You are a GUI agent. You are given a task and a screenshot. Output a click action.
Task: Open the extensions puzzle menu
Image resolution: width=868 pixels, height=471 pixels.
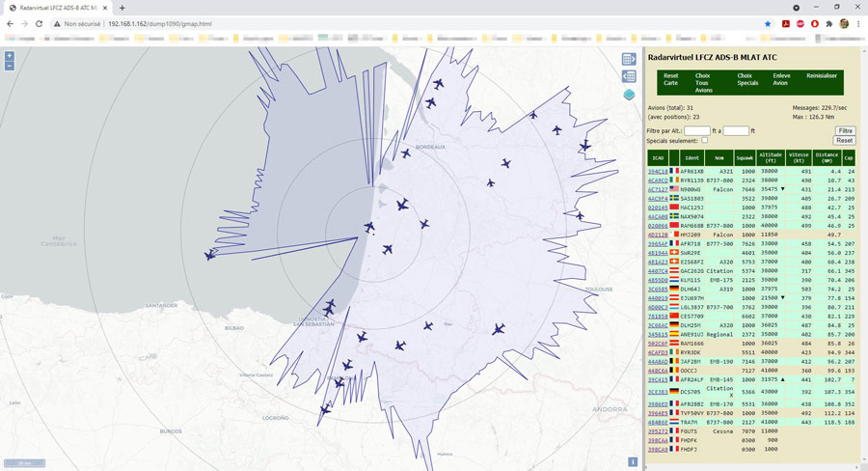[x=829, y=24]
